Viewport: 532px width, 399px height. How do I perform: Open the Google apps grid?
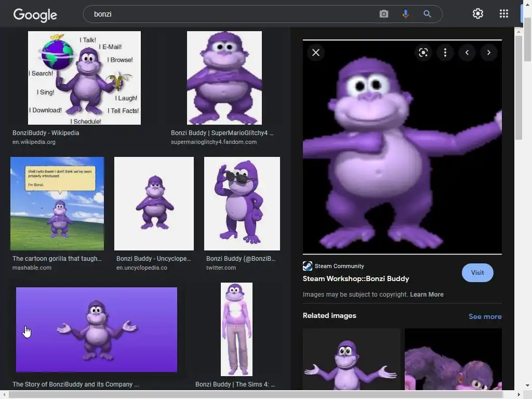coord(504,14)
